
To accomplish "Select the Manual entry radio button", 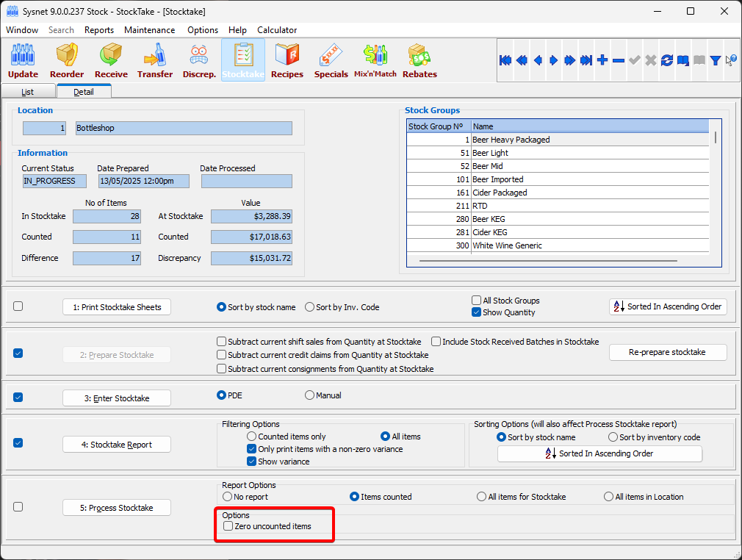I will click(310, 395).
